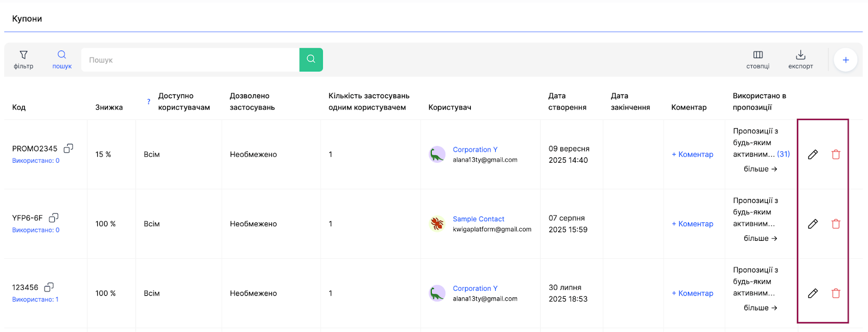Delete the 123456 coupon

(835, 293)
